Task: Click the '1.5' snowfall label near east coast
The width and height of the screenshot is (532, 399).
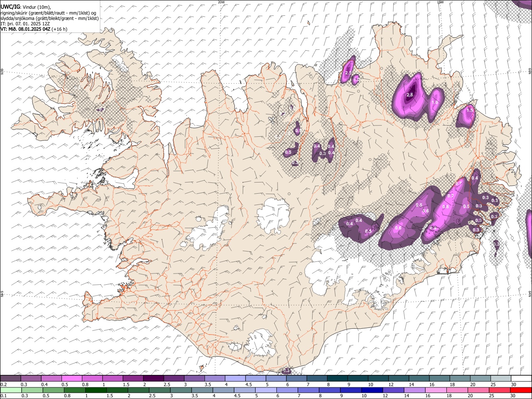Action: (x=470, y=110)
